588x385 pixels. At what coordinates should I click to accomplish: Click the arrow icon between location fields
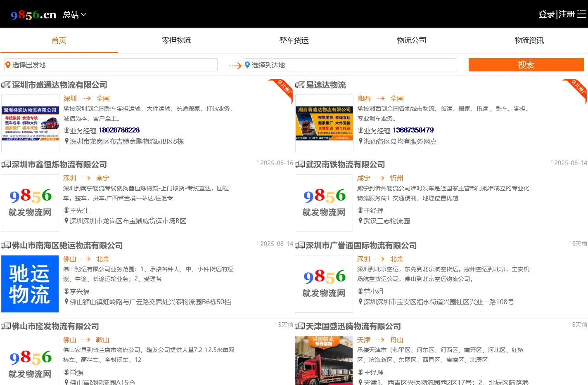(x=235, y=65)
